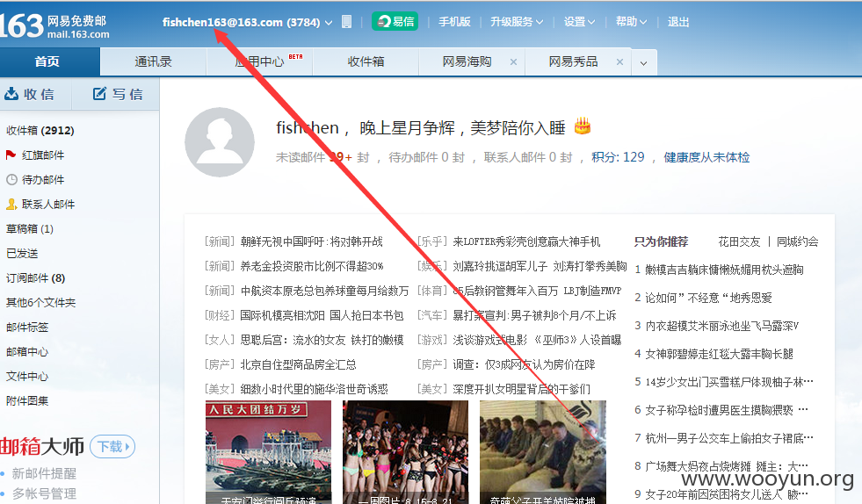Screen dimensions: 862x504
Task: Close the 网易海购 tab
Action: (x=513, y=62)
